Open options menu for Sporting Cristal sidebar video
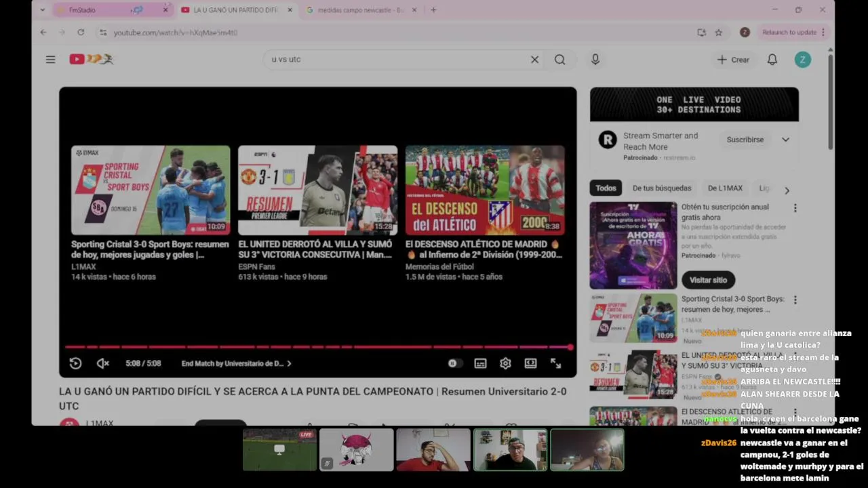 pyautogui.click(x=795, y=300)
